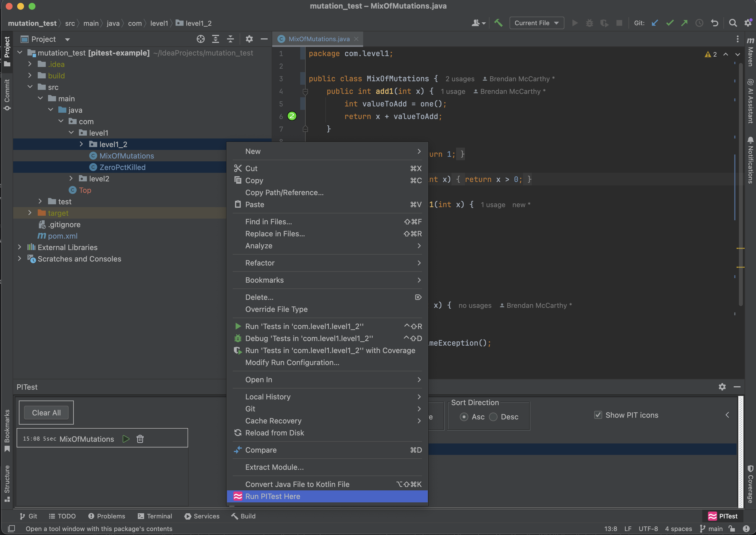This screenshot has height=535, width=756.
Task: Collapse the src folder
Action: pyautogui.click(x=30, y=87)
